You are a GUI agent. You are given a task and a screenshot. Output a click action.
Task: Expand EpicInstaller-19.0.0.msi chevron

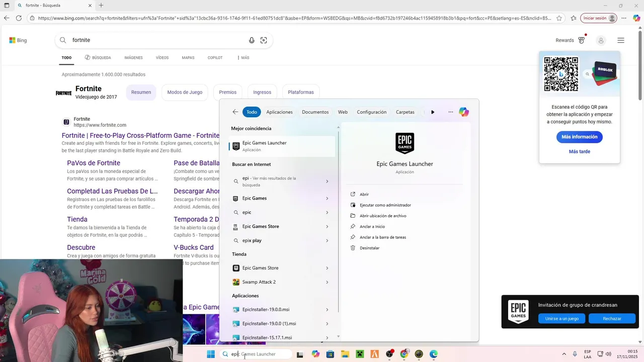327,310
